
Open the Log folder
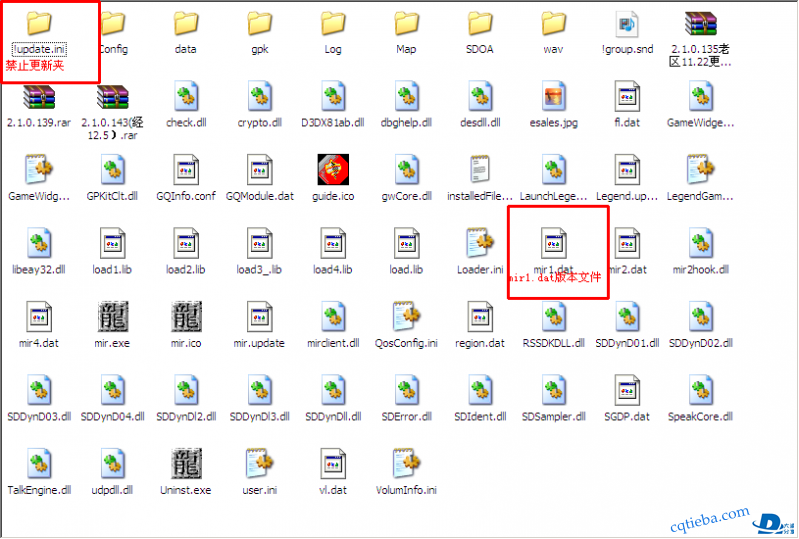click(333, 23)
